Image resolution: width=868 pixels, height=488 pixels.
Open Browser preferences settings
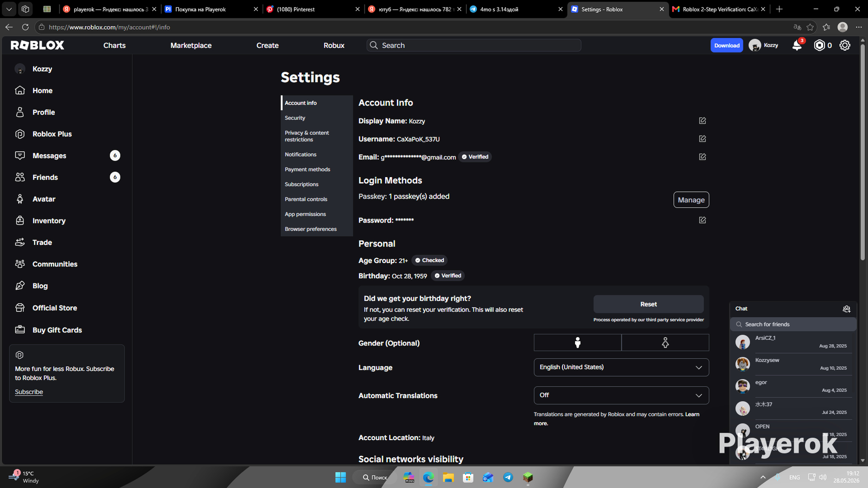click(x=317, y=229)
